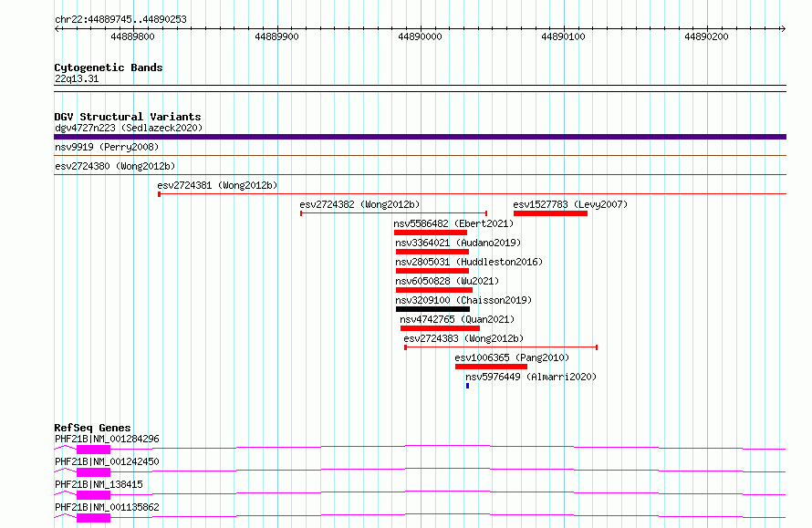The height and width of the screenshot is (528, 812).
Task: Open the nsv5586482 (Ebert2021) label
Action: (453, 223)
